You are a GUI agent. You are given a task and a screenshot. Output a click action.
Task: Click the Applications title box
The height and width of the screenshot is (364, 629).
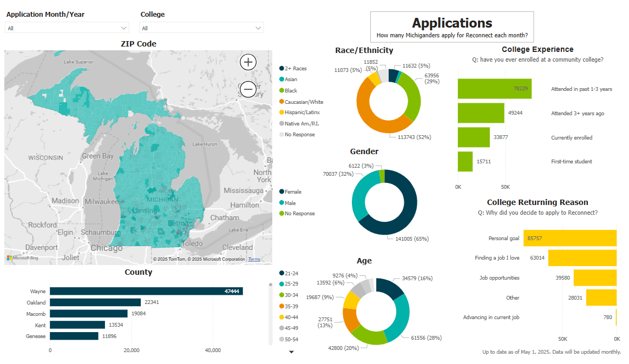point(452,27)
